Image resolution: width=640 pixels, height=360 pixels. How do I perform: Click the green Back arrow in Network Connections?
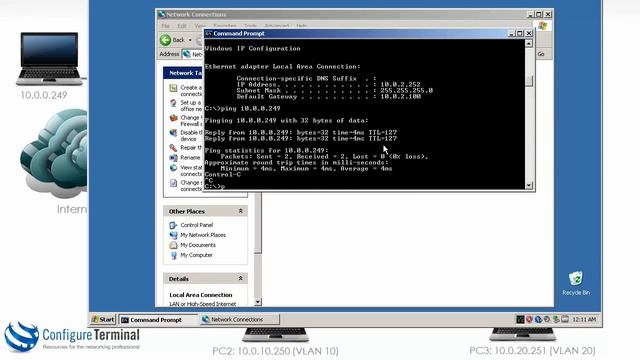click(x=165, y=40)
